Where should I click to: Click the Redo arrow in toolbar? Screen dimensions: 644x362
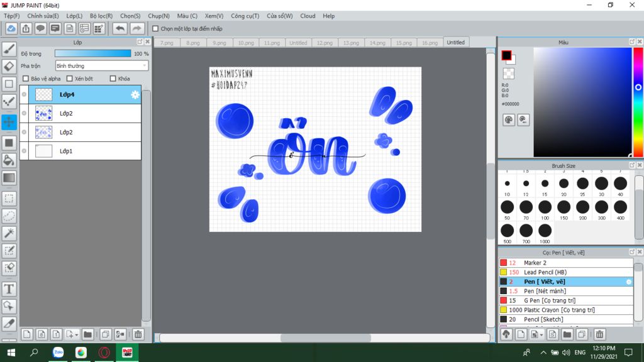click(136, 28)
